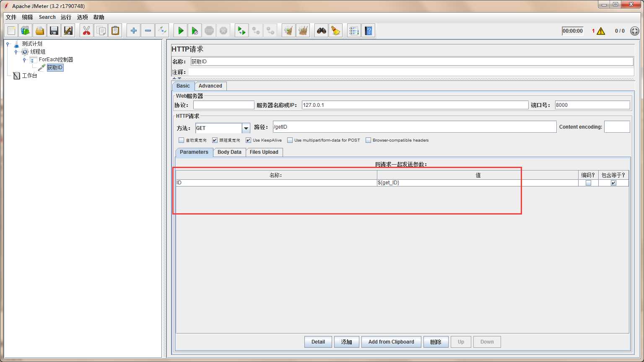The width and height of the screenshot is (644, 362).
Task: Click the 路径 field with /getID
Action: click(415, 127)
